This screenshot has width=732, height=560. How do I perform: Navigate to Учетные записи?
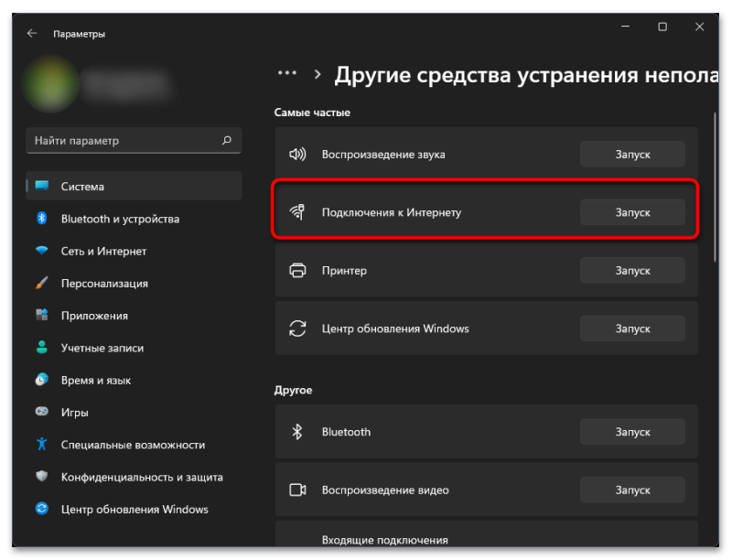pyautogui.click(x=134, y=347)
